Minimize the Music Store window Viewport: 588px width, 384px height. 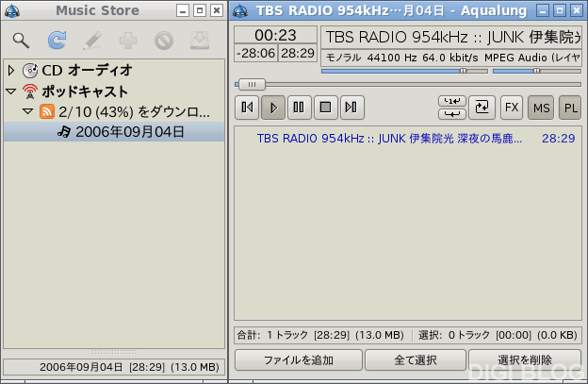tap(183, 10)
